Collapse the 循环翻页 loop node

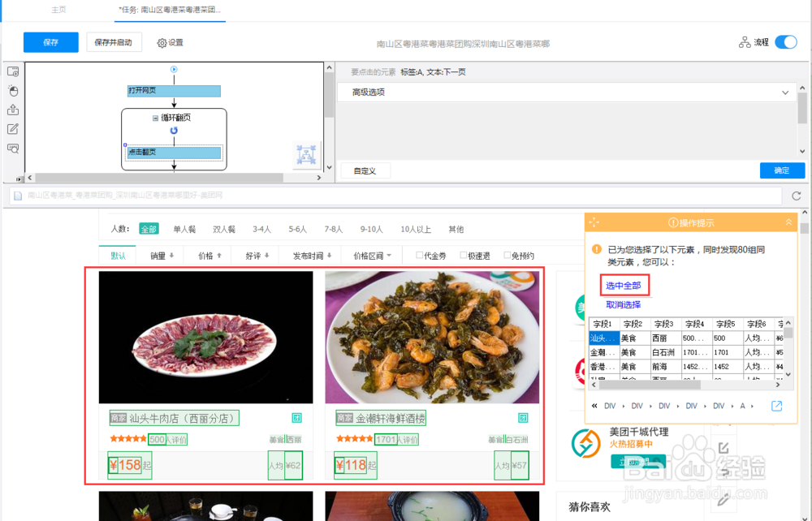155,118
